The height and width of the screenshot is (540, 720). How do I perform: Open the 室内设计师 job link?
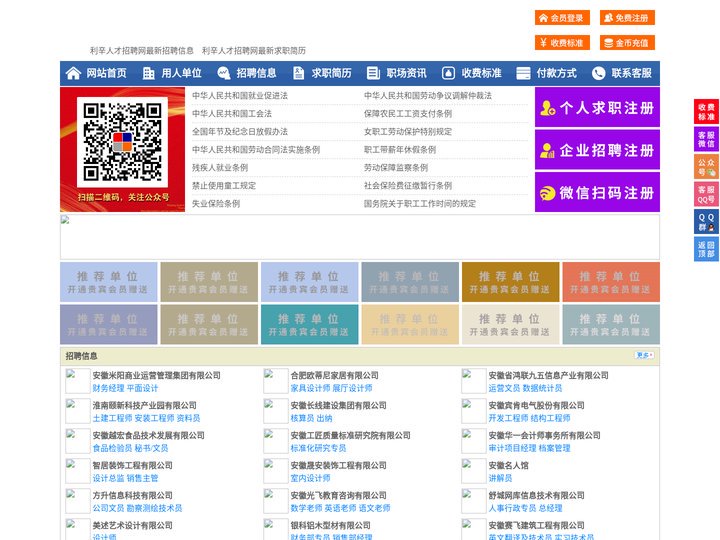(x=310, y=478)
